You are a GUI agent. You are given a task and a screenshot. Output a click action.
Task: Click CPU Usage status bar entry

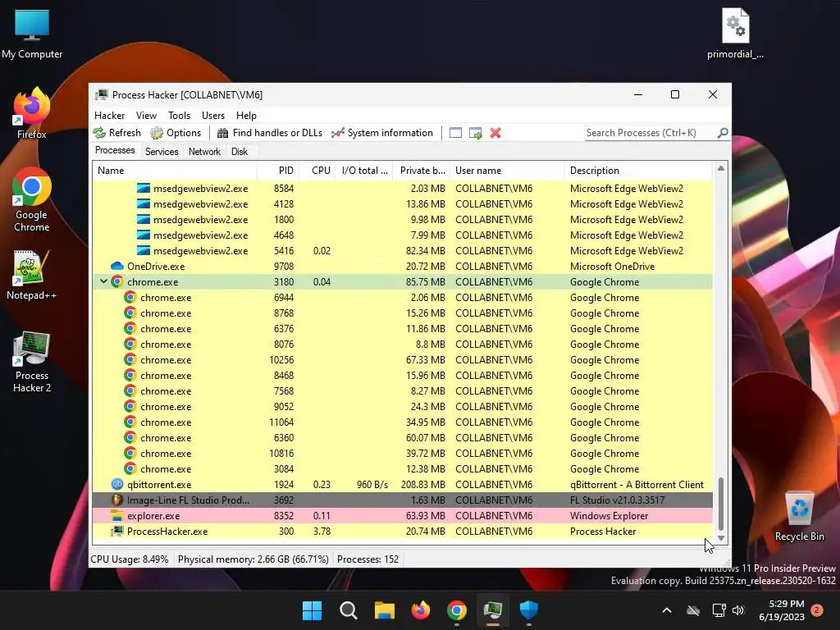(129, 559)
